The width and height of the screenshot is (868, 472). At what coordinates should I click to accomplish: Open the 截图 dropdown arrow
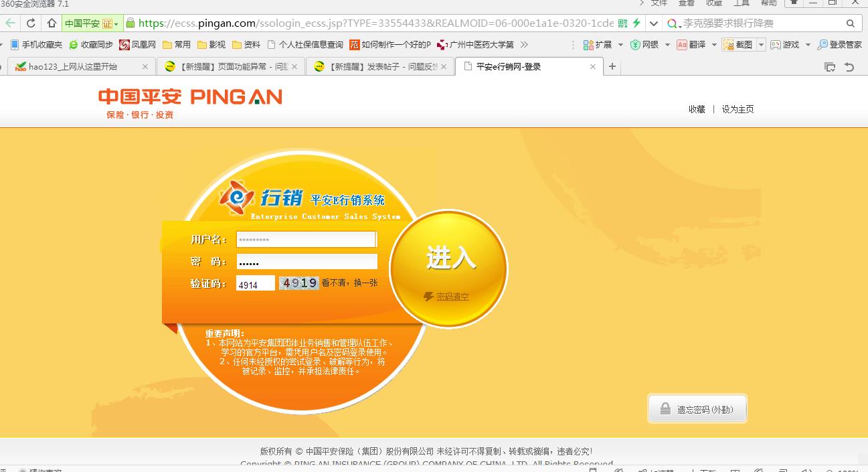(x=760, y=44)
